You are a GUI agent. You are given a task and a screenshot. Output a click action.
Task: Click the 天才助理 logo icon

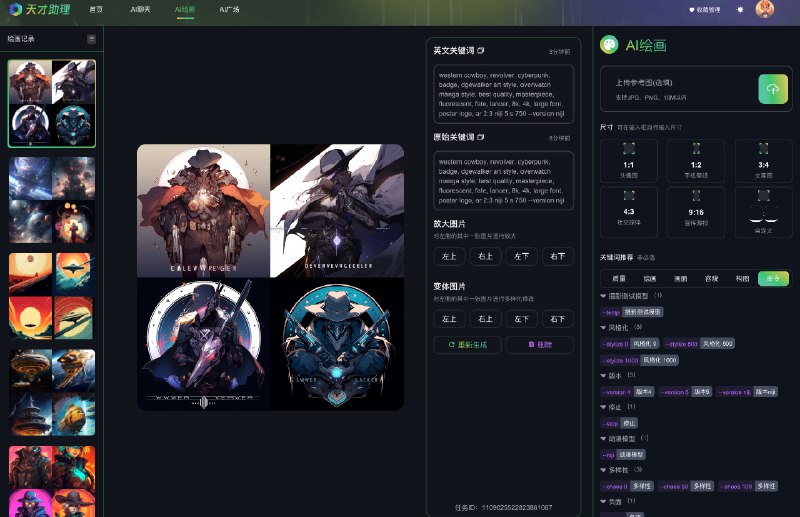16,9
